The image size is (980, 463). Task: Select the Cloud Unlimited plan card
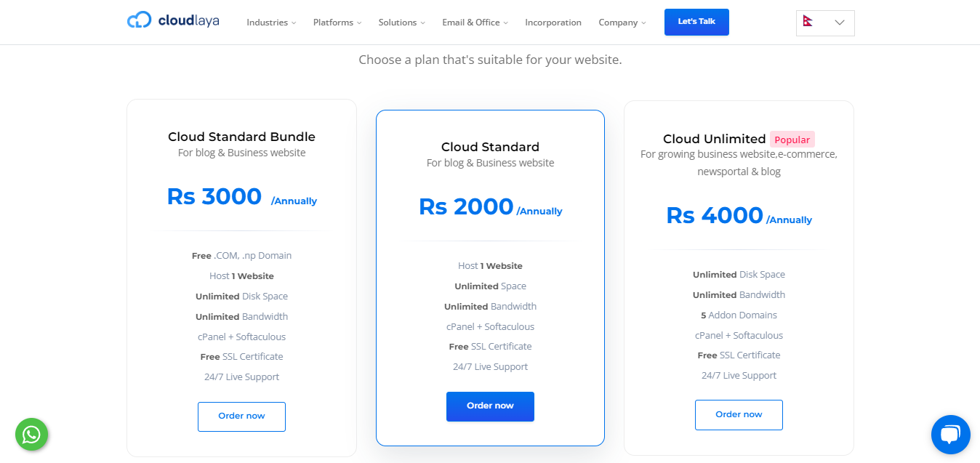tap(739, 280)
